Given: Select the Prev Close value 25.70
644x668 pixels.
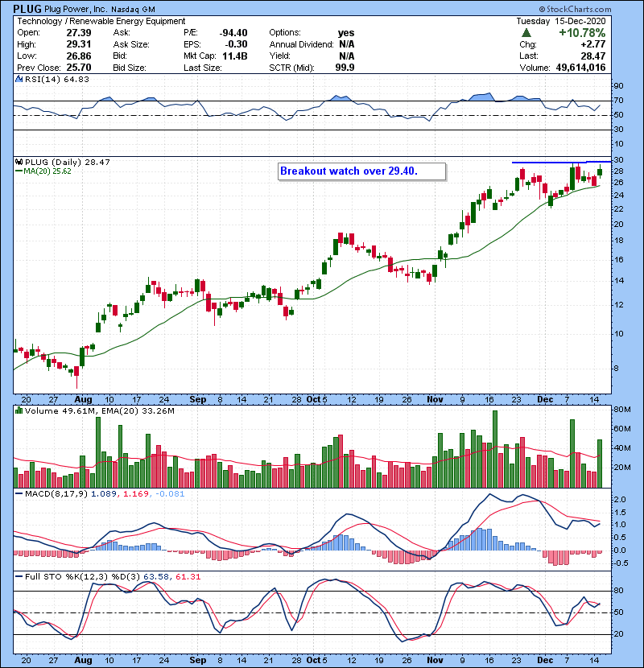Looking at the screenshot, I should 79,68.
